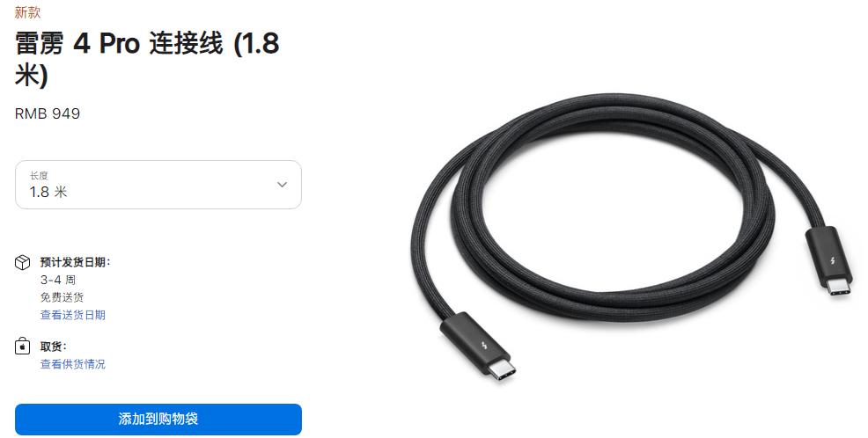Click the 新款 label above the title
This screenshot has width=868, height=438.
click(x=27, y=12)
